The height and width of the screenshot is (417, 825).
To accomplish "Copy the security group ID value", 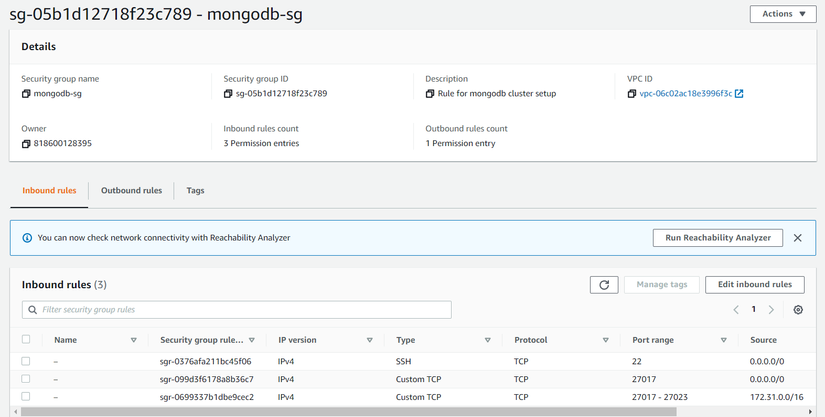I will click(228, 94).
